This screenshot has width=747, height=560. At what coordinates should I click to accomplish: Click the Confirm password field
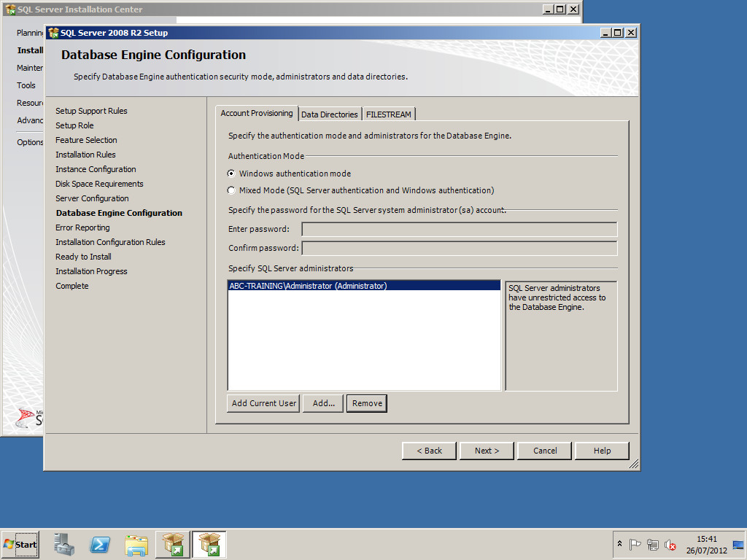point(460,248)
